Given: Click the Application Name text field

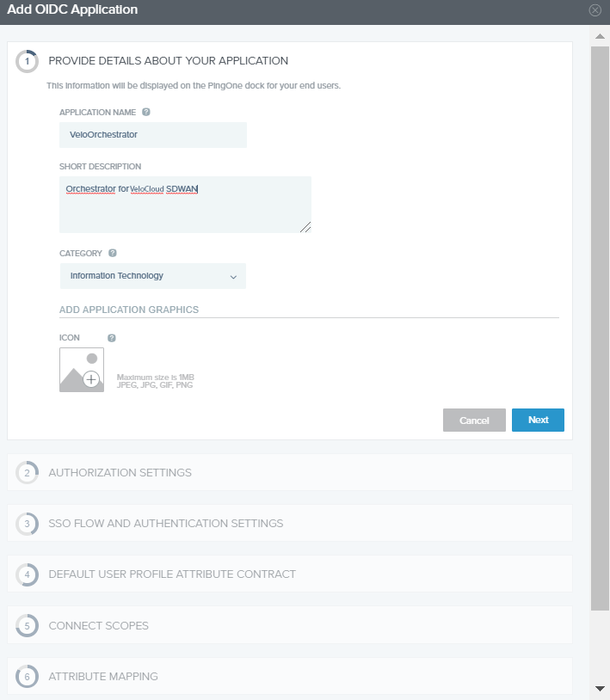Looking at the screenshot, I should point(153,135).
